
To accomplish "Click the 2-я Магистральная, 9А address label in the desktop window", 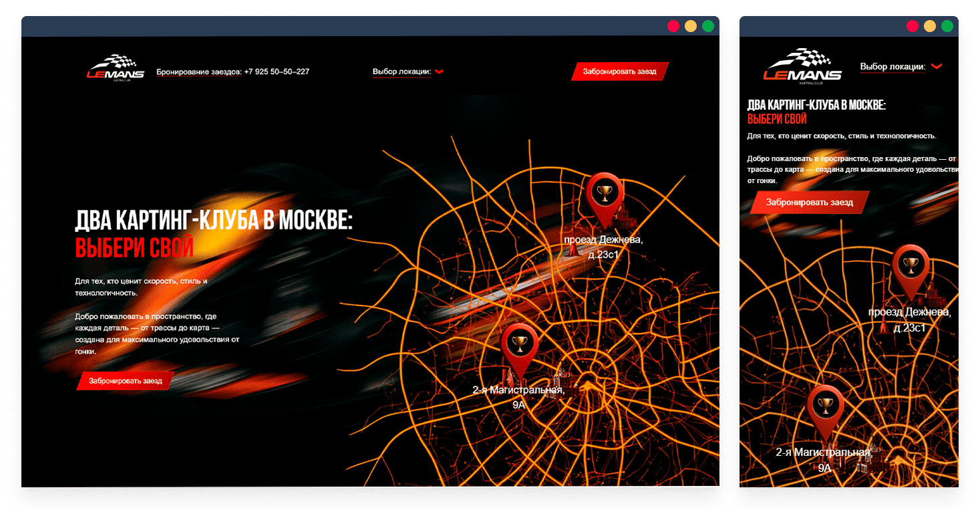I will tap(518, 398).
